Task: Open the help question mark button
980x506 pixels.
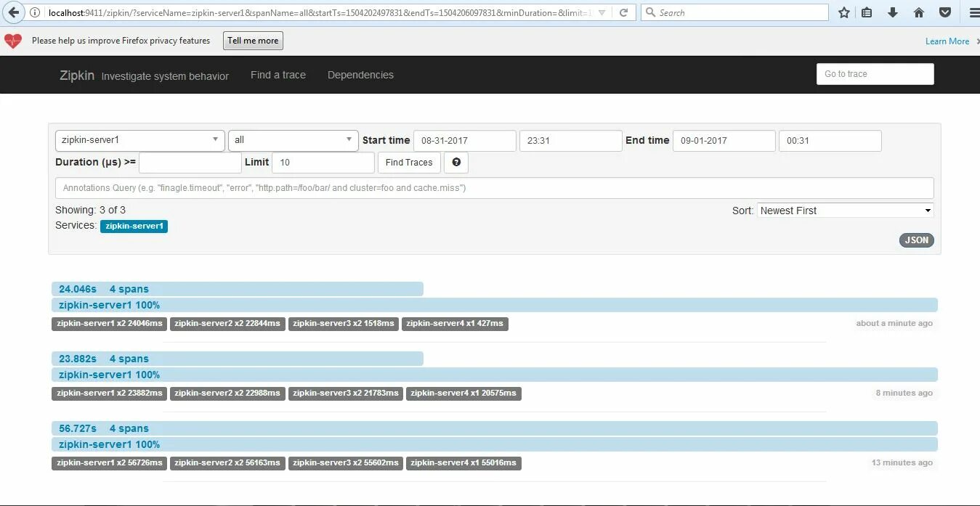Action: click(456, 163)
